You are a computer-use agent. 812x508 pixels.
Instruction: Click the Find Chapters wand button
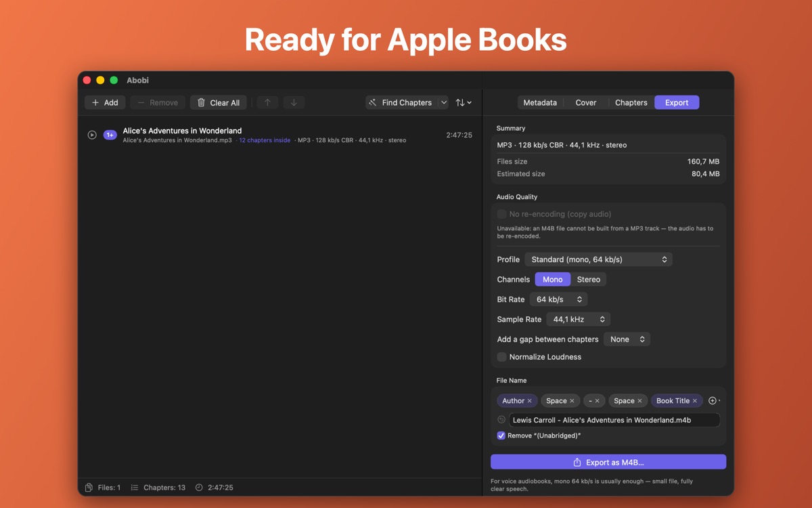(401, 102)
